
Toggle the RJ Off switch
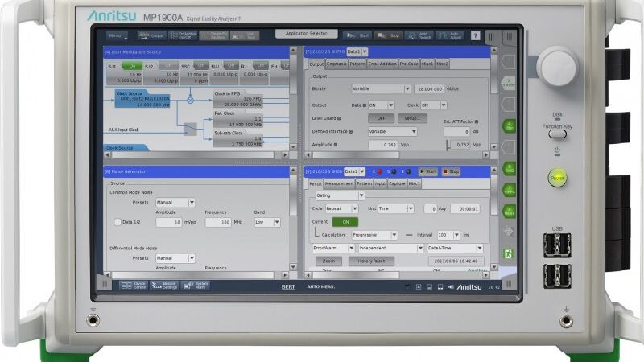pos(260,66)
